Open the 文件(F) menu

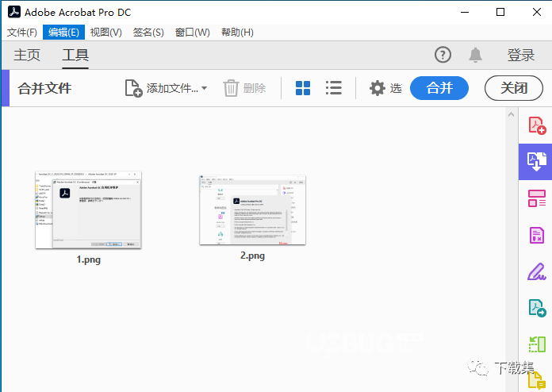pos(22,33)
